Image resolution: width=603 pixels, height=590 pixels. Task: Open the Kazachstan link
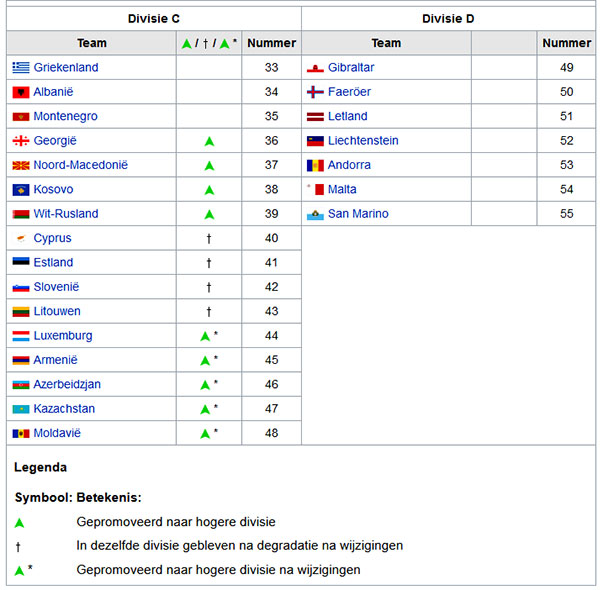click(64, 409)
